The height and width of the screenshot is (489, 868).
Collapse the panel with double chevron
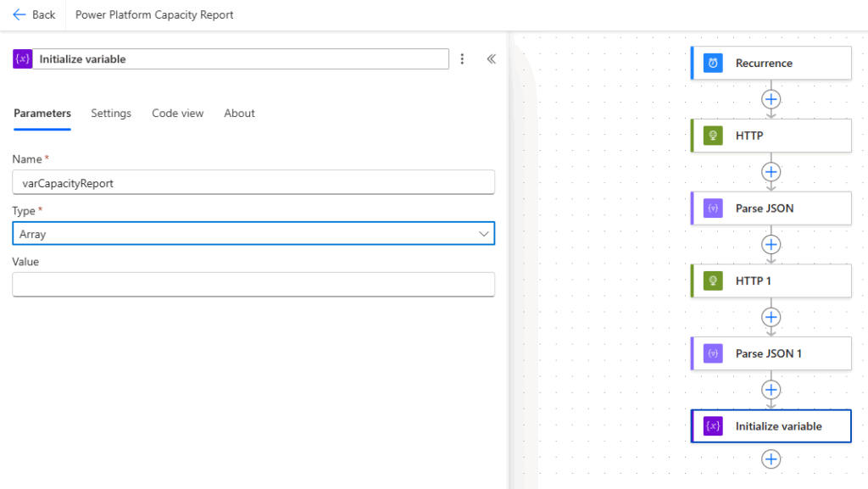pos(491,58)
